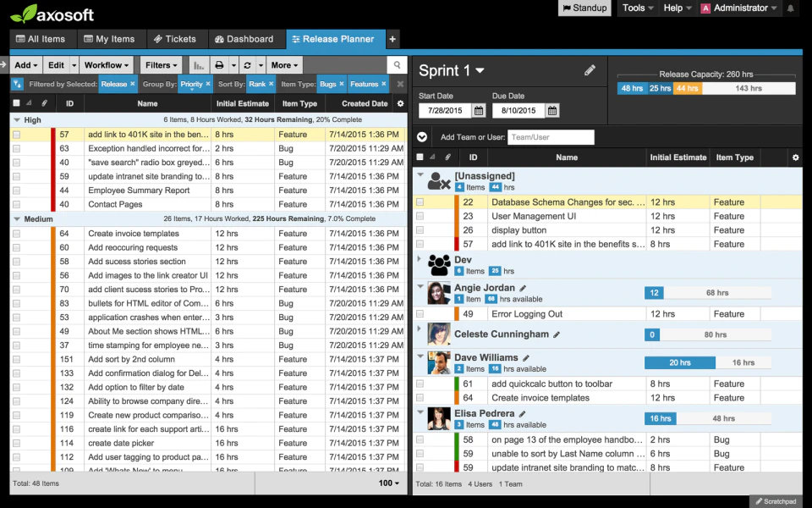Switch to the Dashboard tab

click(x=246, y=39)
